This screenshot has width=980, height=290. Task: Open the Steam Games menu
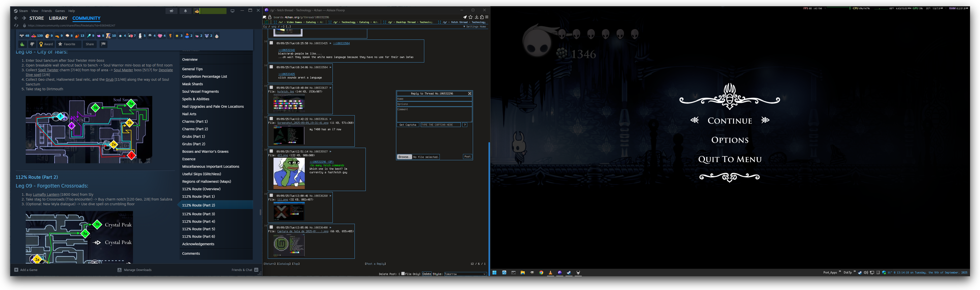60,11
